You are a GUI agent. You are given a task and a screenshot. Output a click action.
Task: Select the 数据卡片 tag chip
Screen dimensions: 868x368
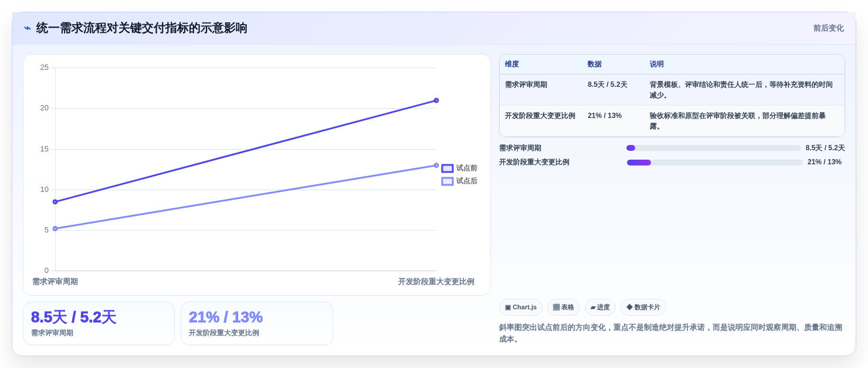643,307
